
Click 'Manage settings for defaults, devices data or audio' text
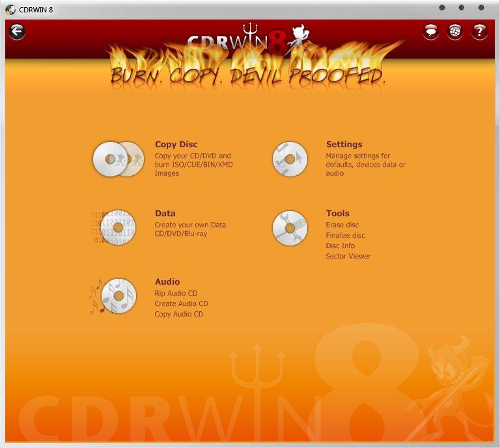[x=365, y=165]
